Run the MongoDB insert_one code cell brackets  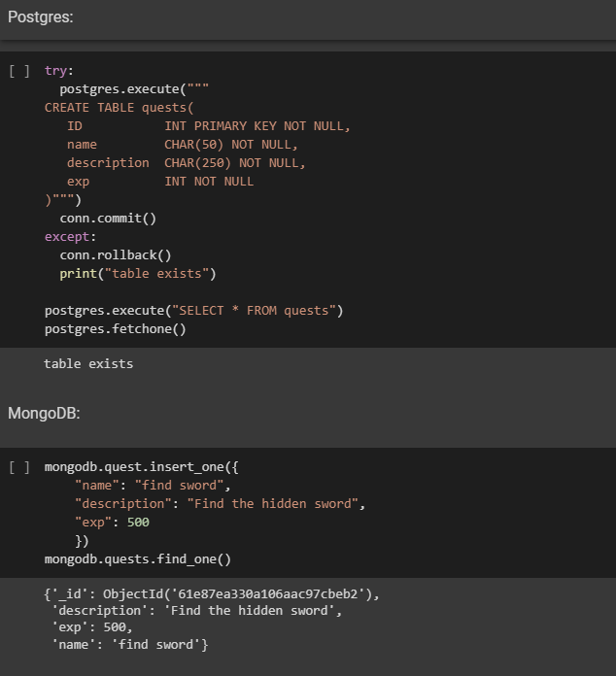[19, 467]
